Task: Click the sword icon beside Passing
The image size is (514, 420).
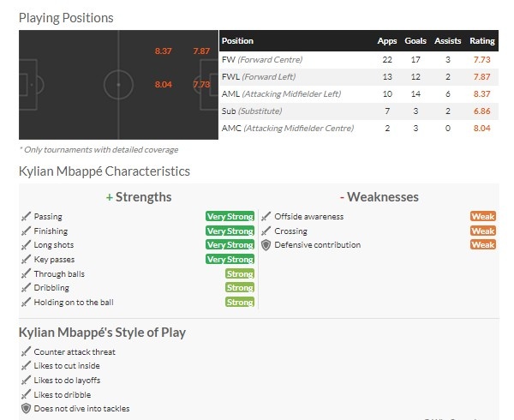Action: coord(26,217)
